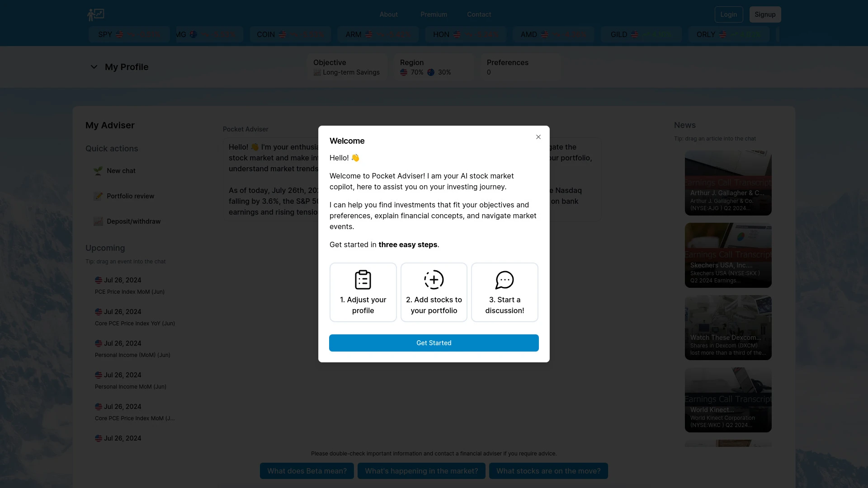Select the Premium menu item

click(434, 14)
